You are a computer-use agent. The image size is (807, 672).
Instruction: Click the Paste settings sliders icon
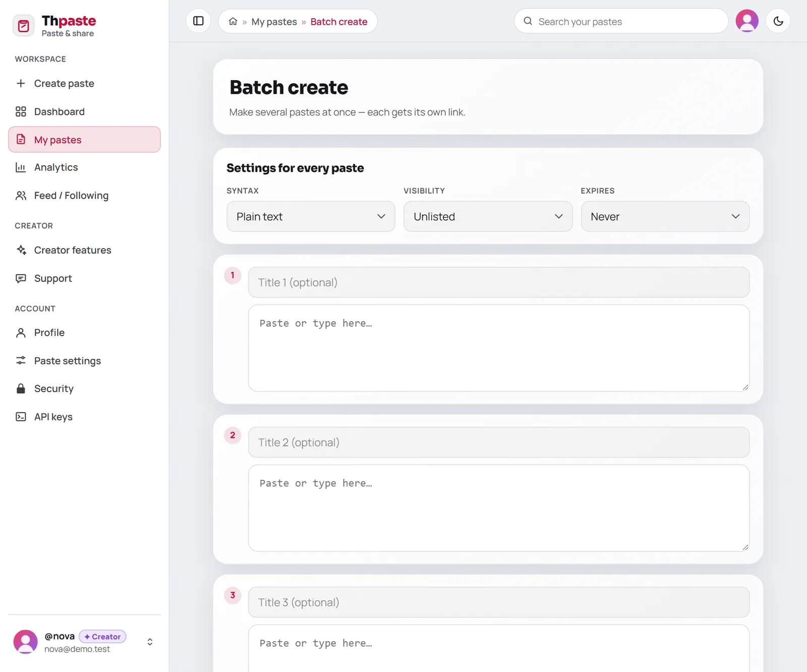(21, 361)
